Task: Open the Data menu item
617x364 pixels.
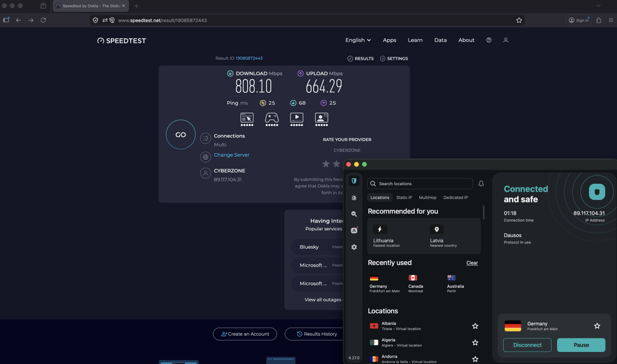Action: (440, 40)
